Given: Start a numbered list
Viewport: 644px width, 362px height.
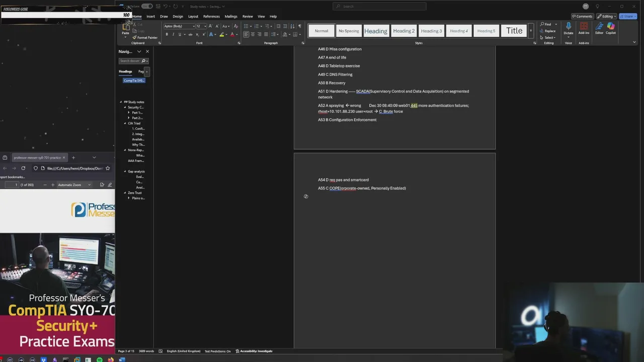Looking at the screenshot, I should pos(256,26).
